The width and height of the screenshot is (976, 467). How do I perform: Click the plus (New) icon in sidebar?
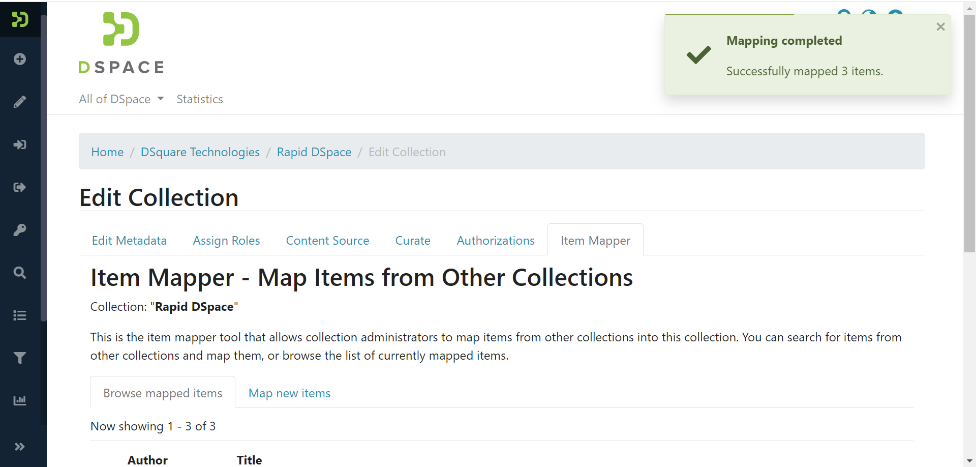click(20, 59)
